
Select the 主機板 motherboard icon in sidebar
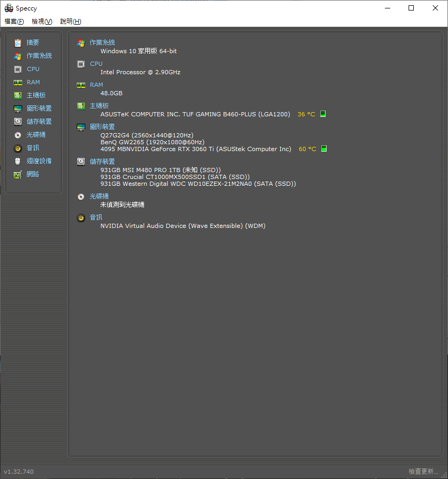click(18, 95)
